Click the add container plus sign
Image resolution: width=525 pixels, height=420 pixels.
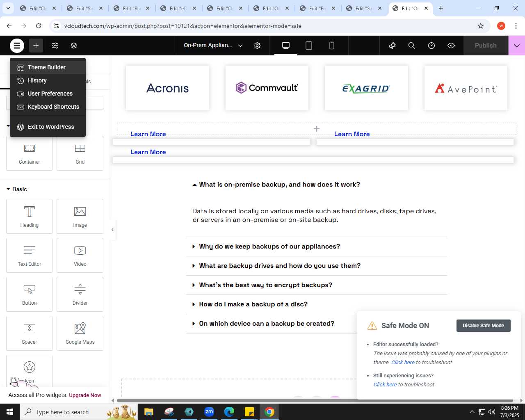(x=317, y=129)
